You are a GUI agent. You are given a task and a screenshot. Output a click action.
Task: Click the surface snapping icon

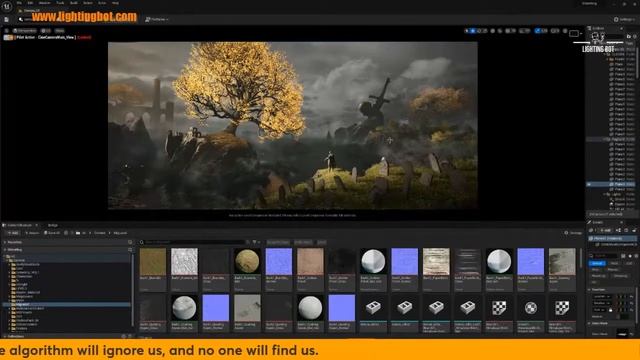(500, 31)
